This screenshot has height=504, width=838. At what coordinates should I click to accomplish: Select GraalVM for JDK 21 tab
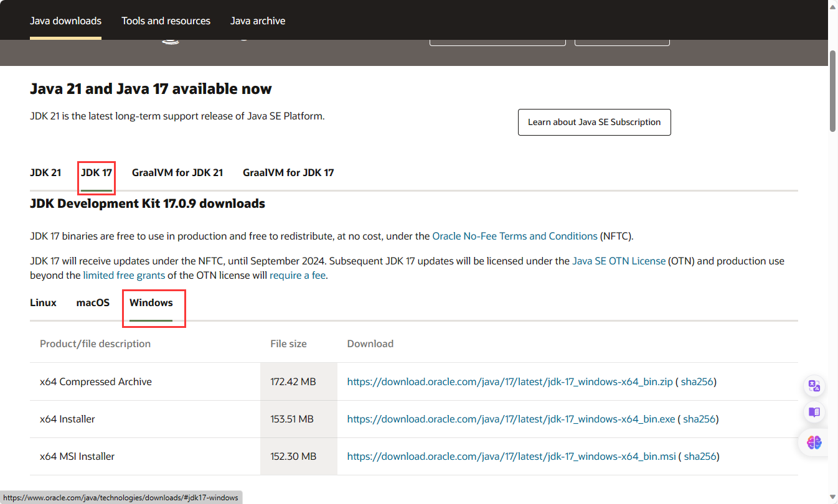tap(177, 172)
